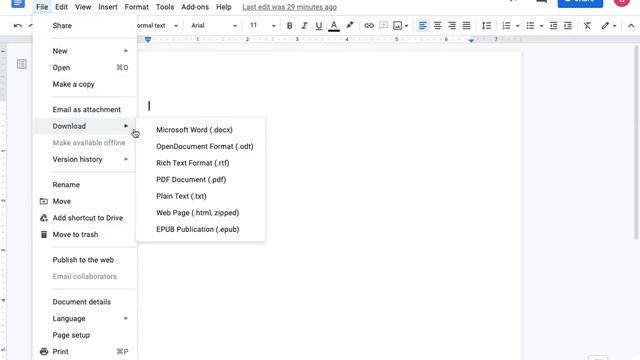Click the vertical page scrollbar

636,143
